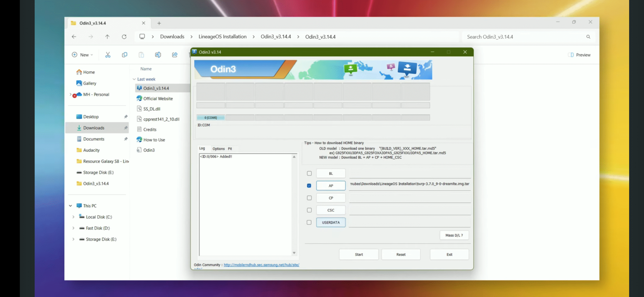
Task: Go up one folder level arrow
Action: tap(107, 37)
